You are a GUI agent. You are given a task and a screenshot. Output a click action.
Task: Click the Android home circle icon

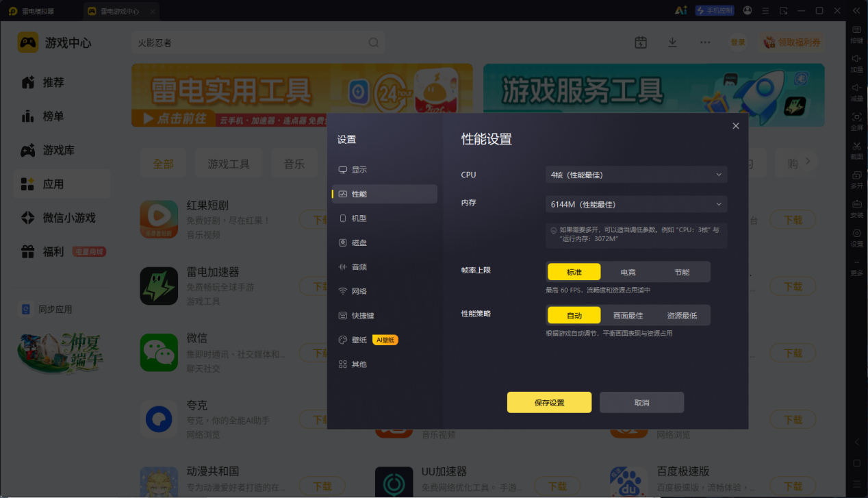856,463
